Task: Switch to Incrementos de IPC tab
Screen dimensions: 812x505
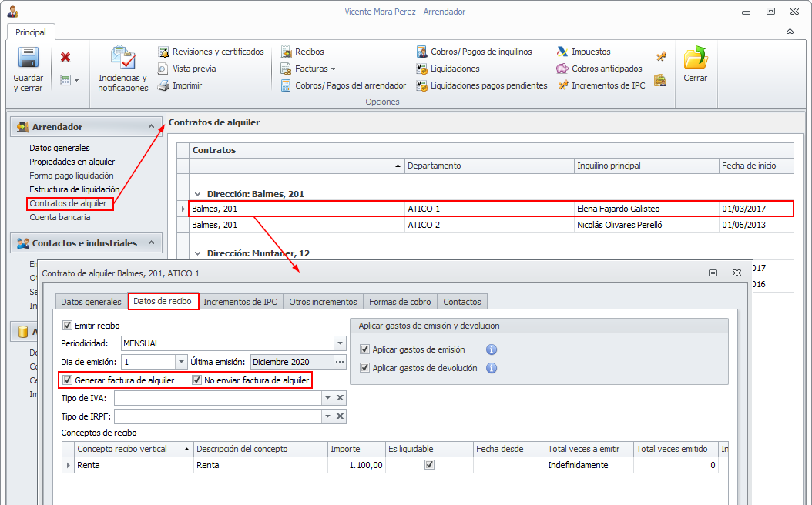Action: coord(240,302)
